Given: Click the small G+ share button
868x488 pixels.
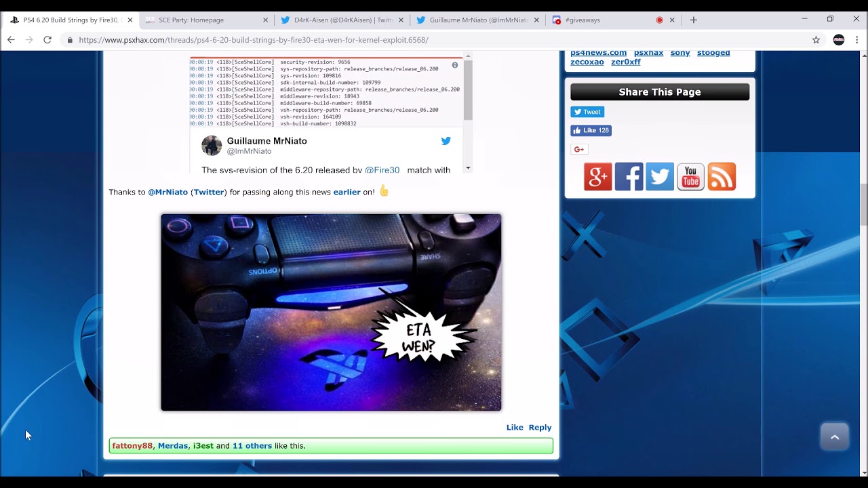Looking at the screenshot, I should tap(579, 149).
